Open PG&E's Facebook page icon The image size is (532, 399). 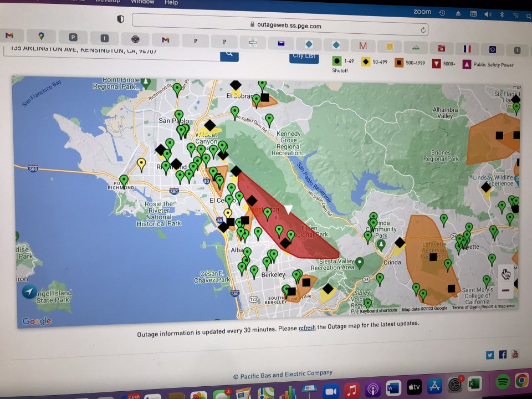coord(503,355)
